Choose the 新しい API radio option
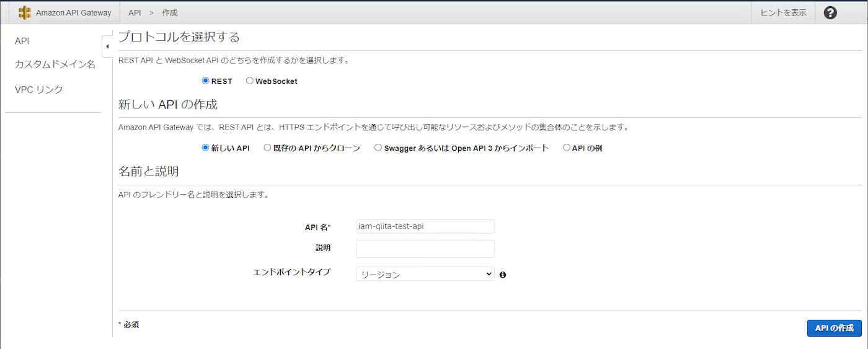 coord(206,148)
